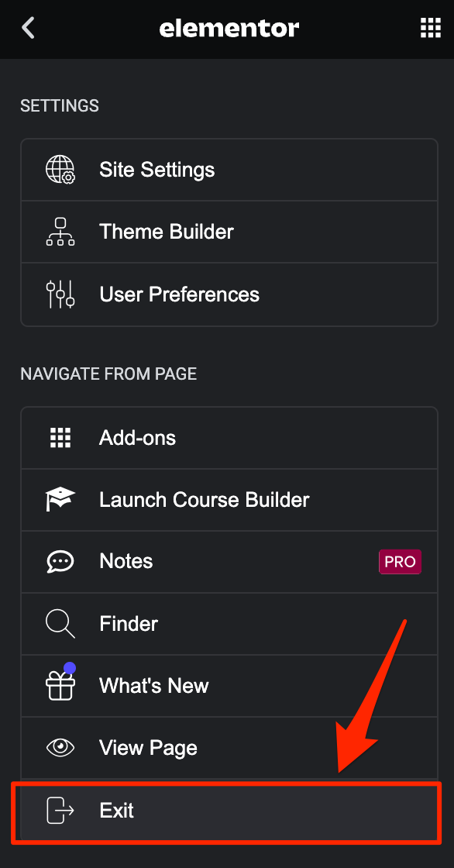454x868 pixels.
Task: Click the User Preferences sliders icon
Action: [60, 294]
